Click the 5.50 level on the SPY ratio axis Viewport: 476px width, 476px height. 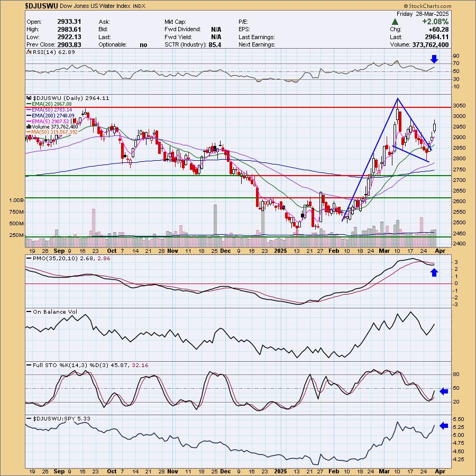[x=459, y=419]
